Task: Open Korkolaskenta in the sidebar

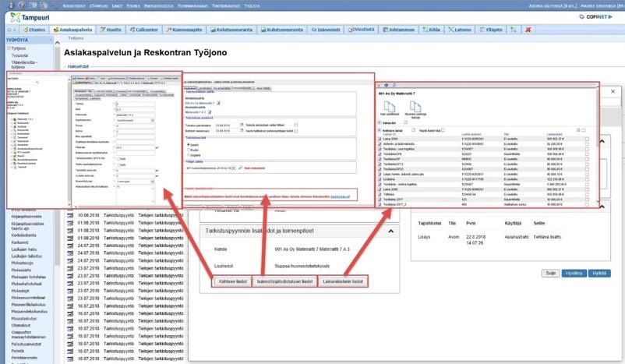Action: click(x=24, y=235)
